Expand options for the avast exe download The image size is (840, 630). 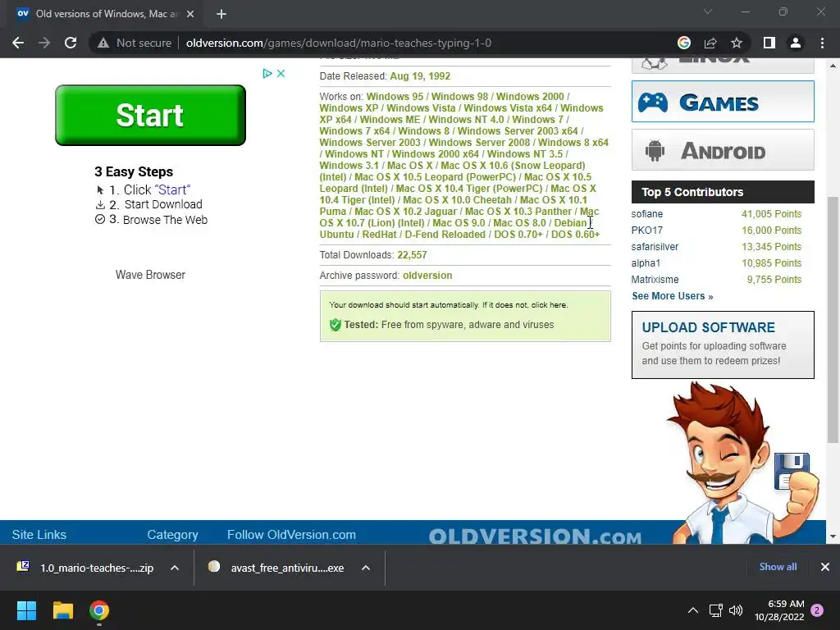pyautogui.click(x=366, y=568)
